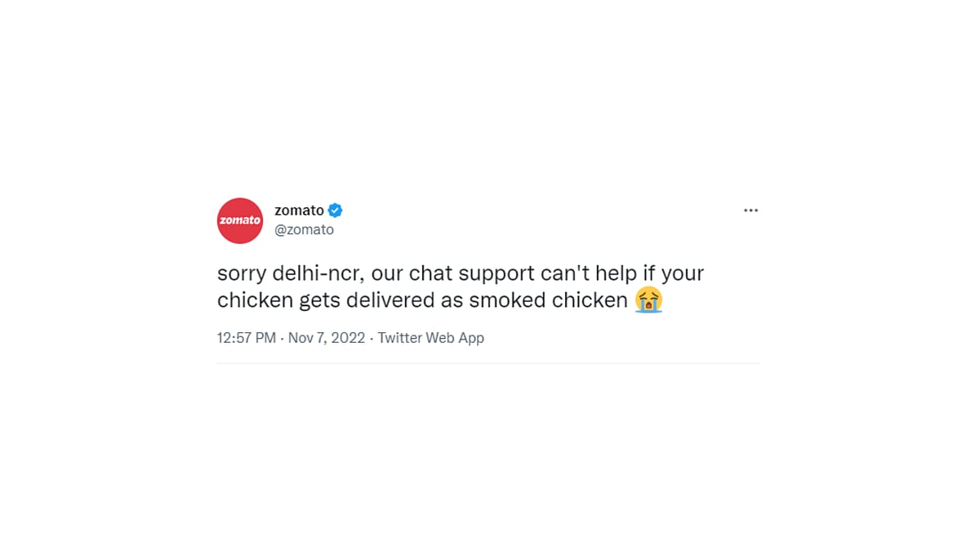
Task: Click the word "gets" in the tweet
Action: click(x=319, y=301)
